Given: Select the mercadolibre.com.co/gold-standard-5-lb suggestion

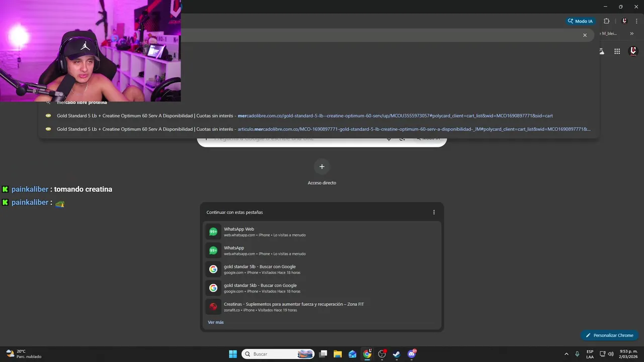Looking at the screenshot, I should (318, 116).
